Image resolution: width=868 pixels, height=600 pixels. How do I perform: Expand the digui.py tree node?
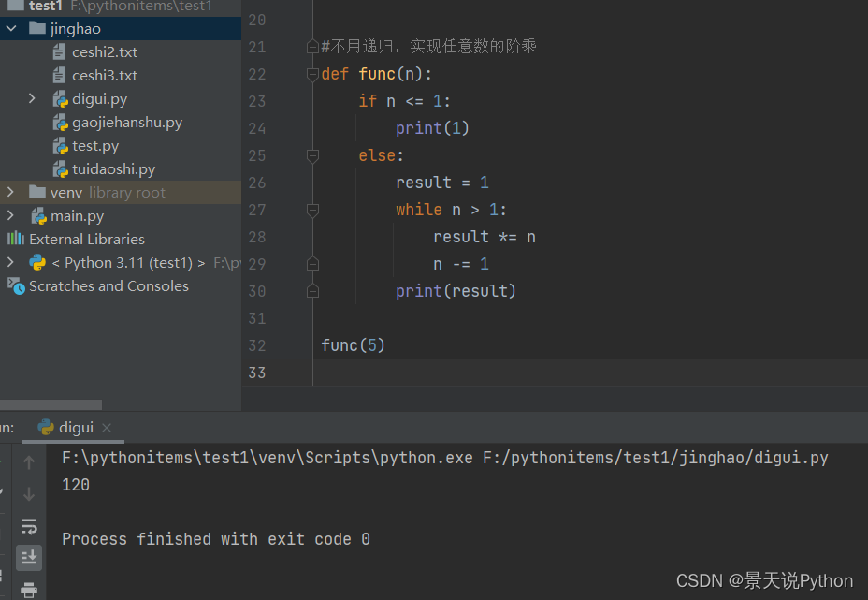32,98
